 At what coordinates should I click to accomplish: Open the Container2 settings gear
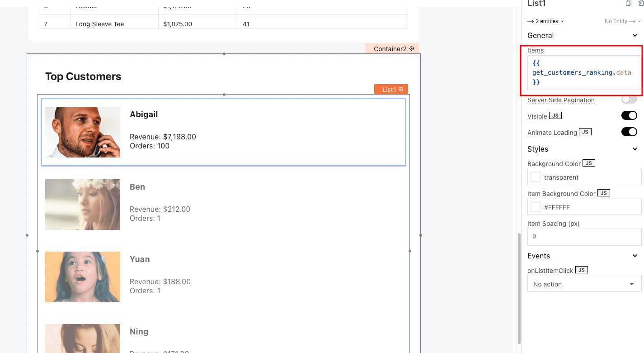[x=412, y=48]
